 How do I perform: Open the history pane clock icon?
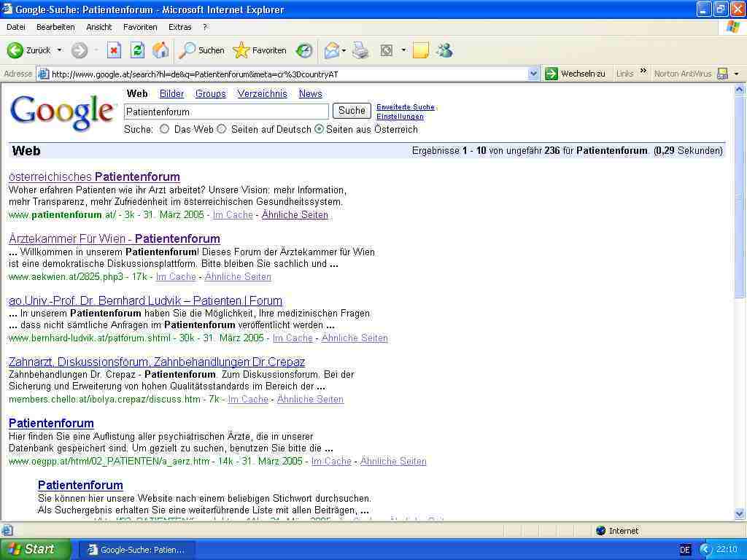304,50
